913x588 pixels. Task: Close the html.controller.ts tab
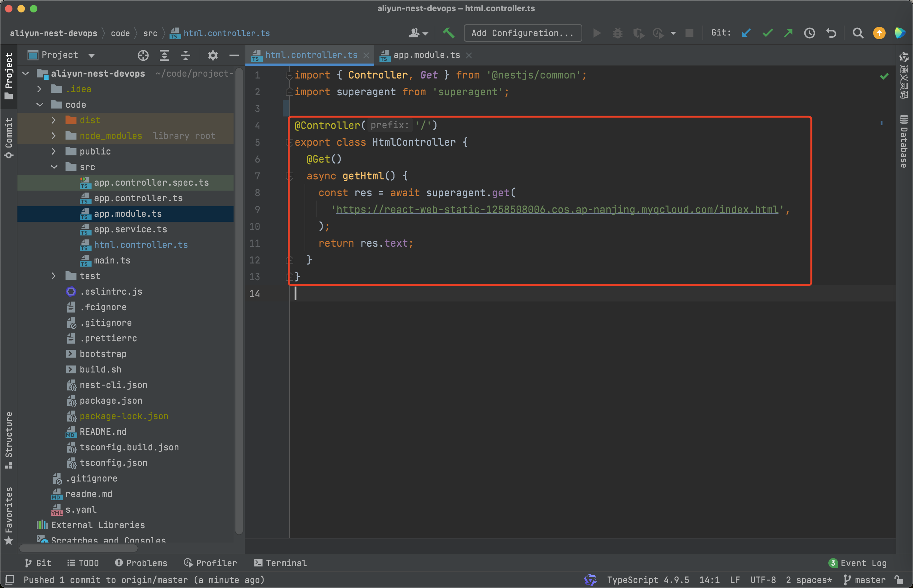pyautogui.click(x=366, y=55)
